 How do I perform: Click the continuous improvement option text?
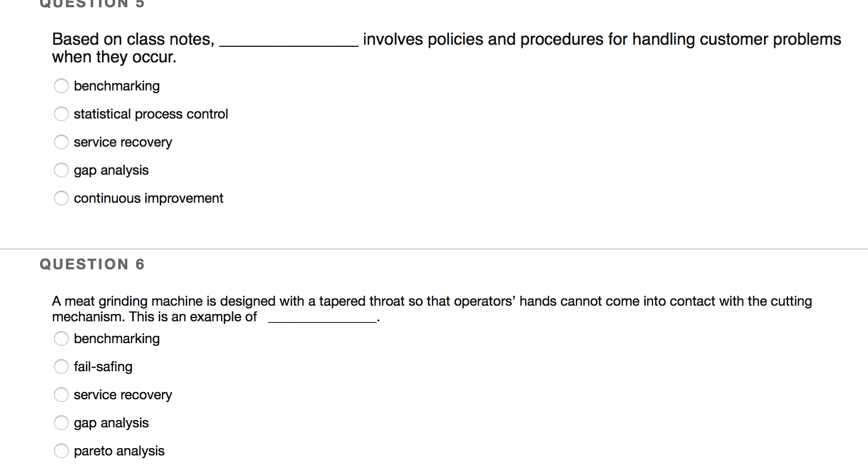pyautogui.click(x=148, y=198)
